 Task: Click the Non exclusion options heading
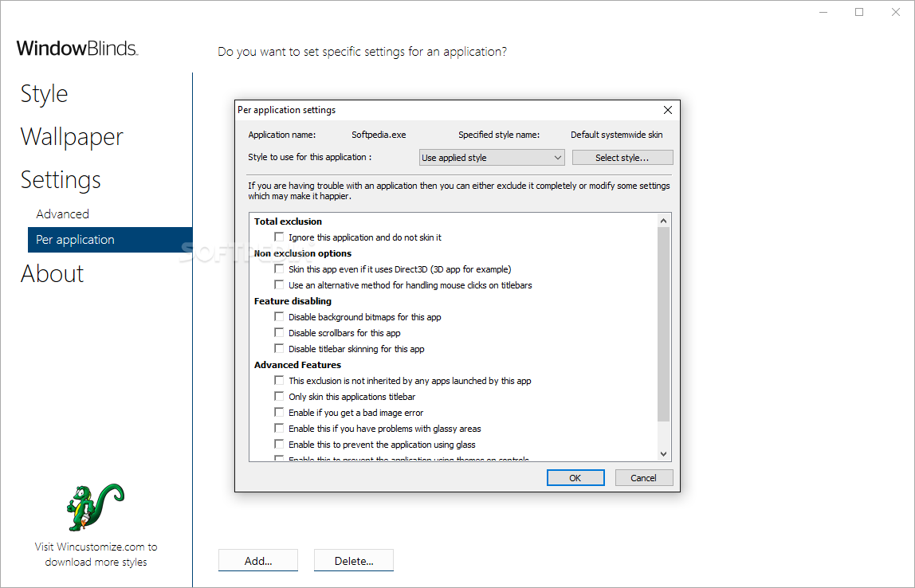click(302, 253)
